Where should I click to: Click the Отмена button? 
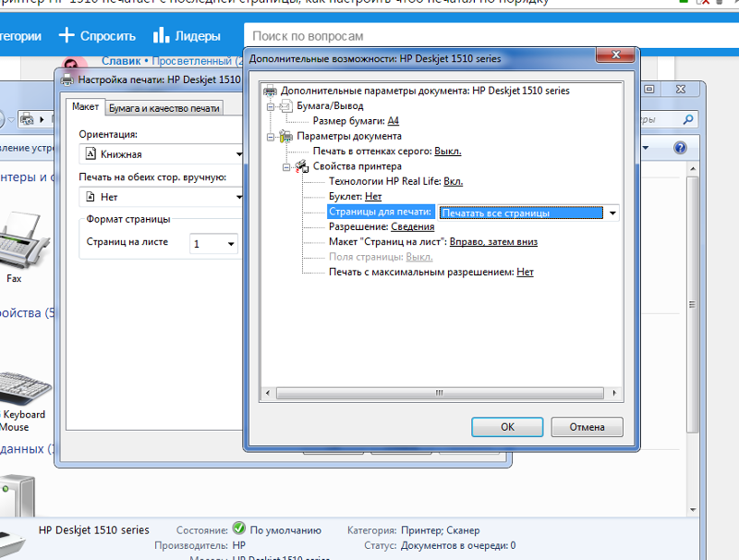click(587, 427)
